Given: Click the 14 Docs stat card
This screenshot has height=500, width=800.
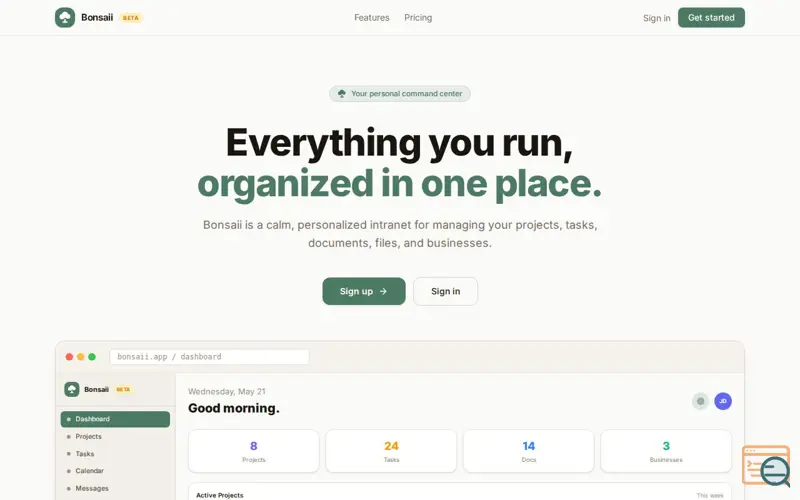Looking at the screenshot, I should tap(529, 451).
